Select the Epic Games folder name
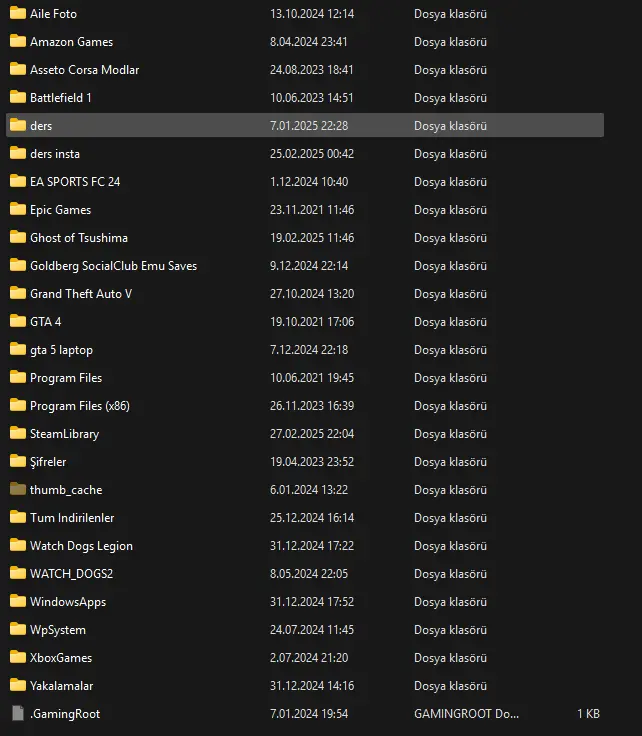Screen dimensions: 642x736 61,210
